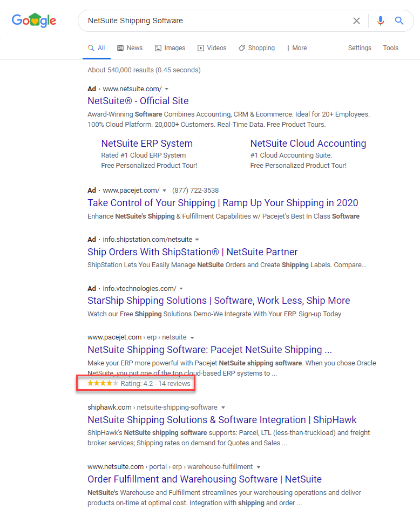Switch to the Videos tab
420x523 pixels.
(212, 48)
